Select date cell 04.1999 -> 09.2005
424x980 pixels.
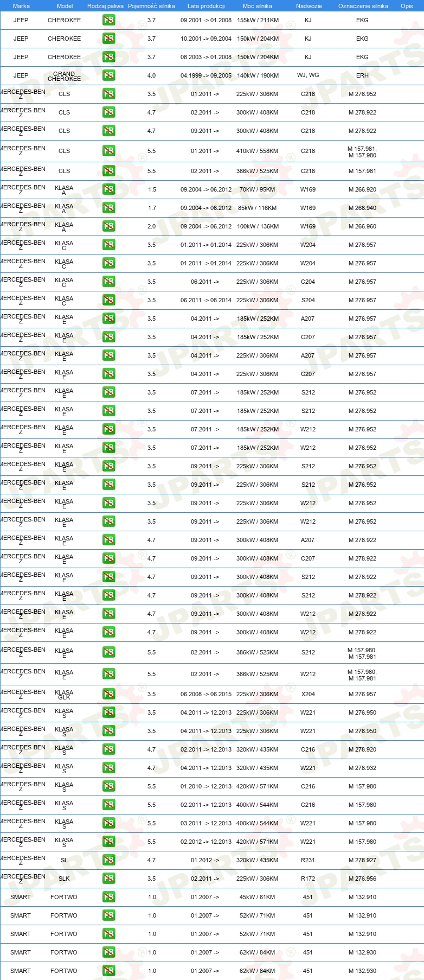tap(206, 75)
